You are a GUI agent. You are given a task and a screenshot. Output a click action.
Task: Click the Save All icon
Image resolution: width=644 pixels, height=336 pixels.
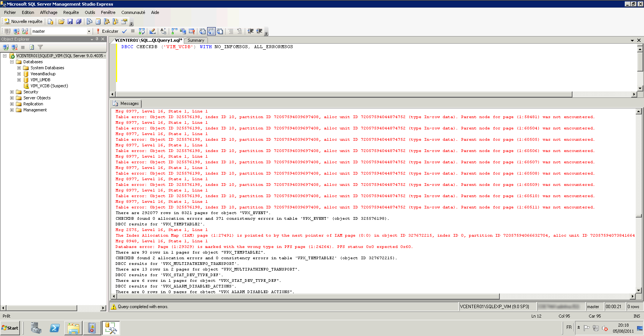[x=79, y=21]
